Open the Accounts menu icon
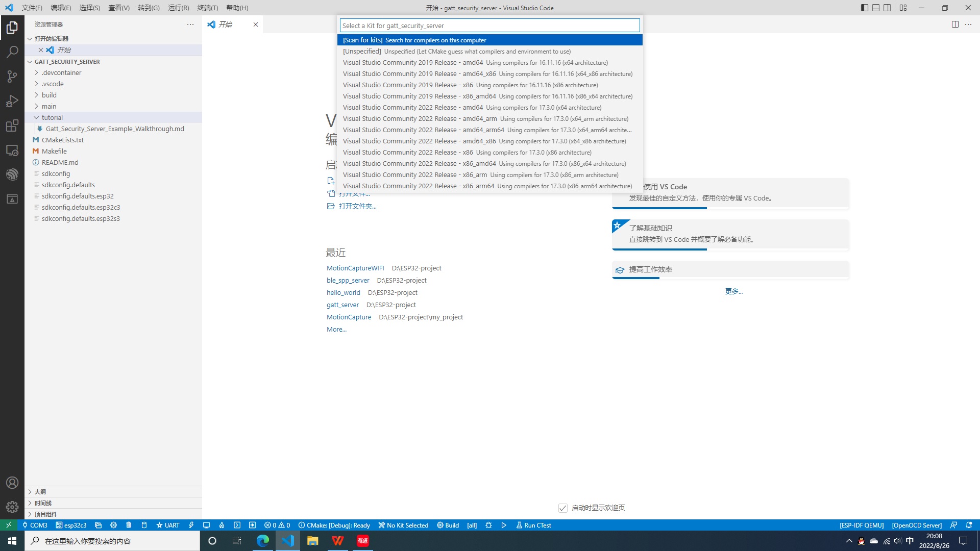Image resolution: width=980 pixels, height=551 pixels. [x=12, y=483]
